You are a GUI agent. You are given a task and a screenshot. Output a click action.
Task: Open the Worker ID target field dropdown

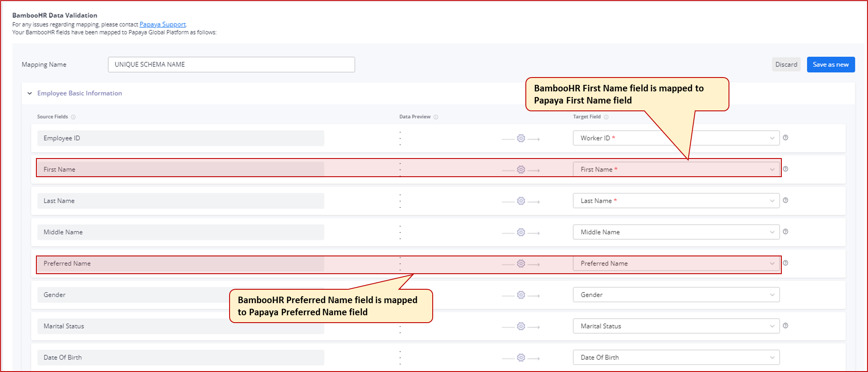[x=676, y=138]
